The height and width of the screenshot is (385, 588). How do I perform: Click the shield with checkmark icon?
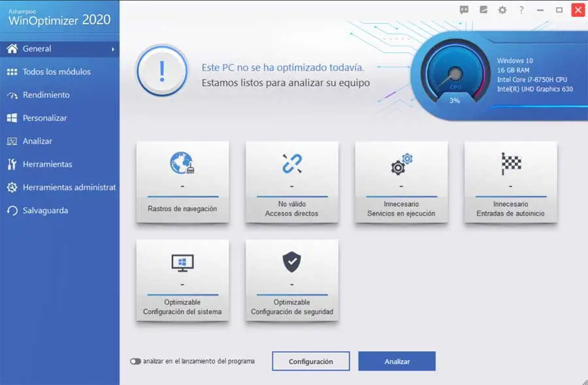[292, 262]
